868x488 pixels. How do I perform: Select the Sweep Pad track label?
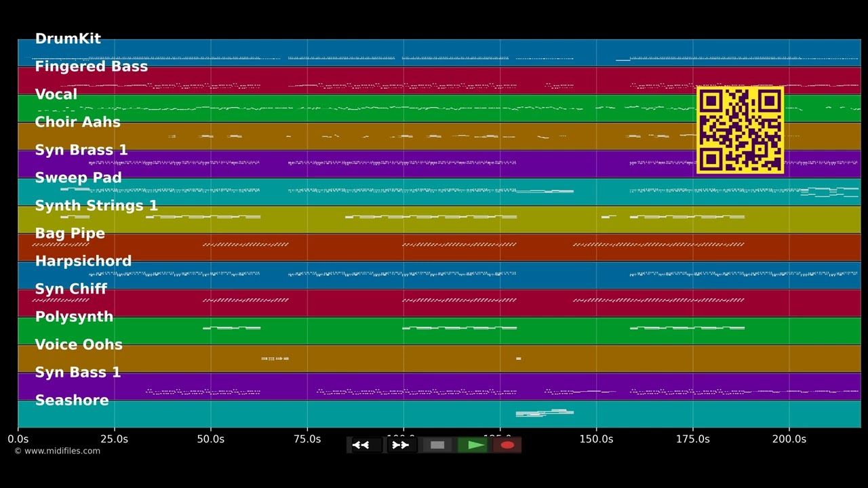[78, 178]
